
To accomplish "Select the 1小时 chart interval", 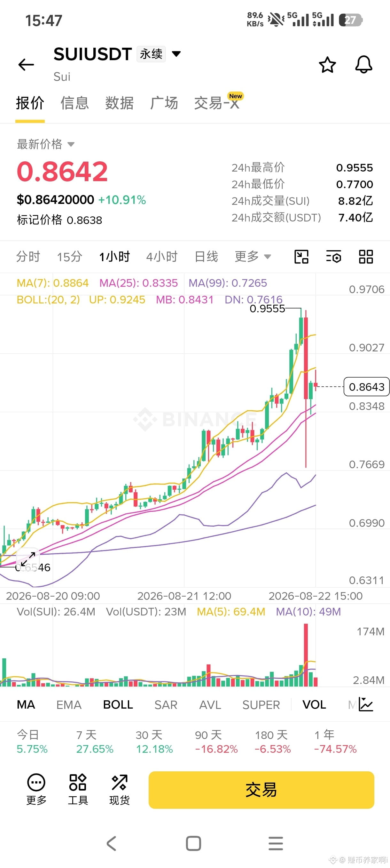I will pyautogui.click(x=114, y=257).
